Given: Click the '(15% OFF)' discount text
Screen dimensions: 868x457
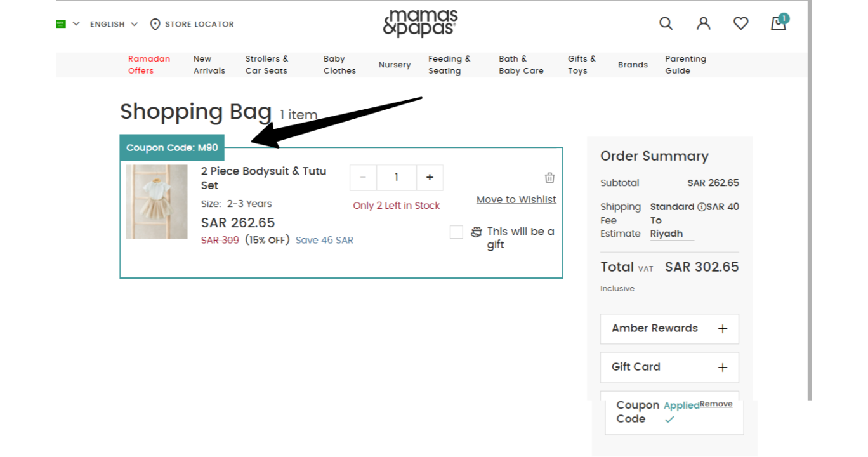Looking at the screenshot, I should (x=267, y=240).
